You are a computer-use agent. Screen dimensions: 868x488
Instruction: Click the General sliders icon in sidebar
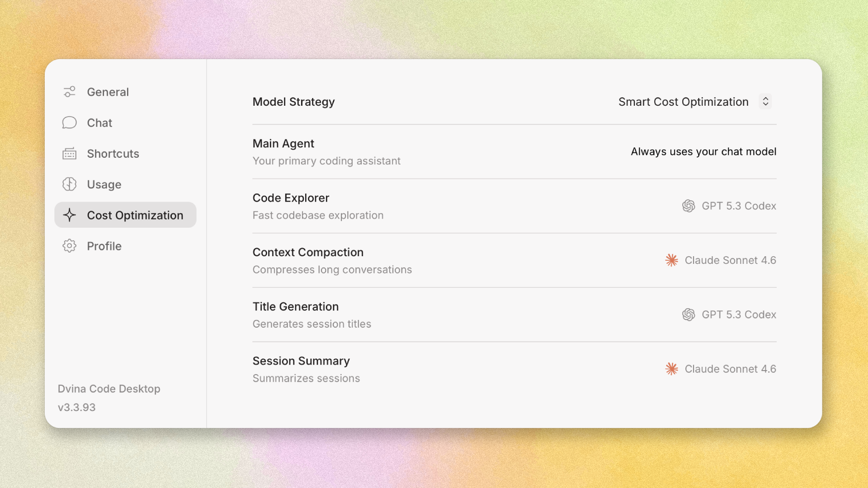(x=69, y=92)
